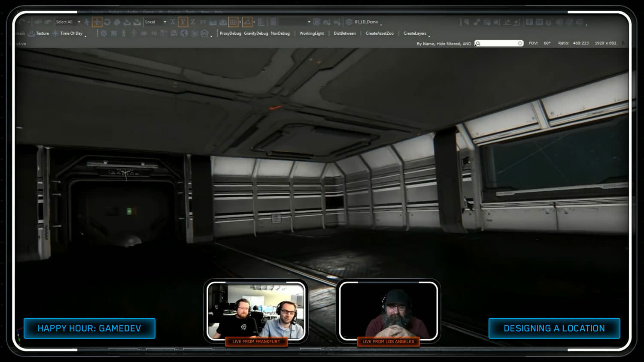Image resolution: width=644 pixels, height=362 pixels.
Task: Select the Rotate tool icon
Action: (x=107, y=22)
